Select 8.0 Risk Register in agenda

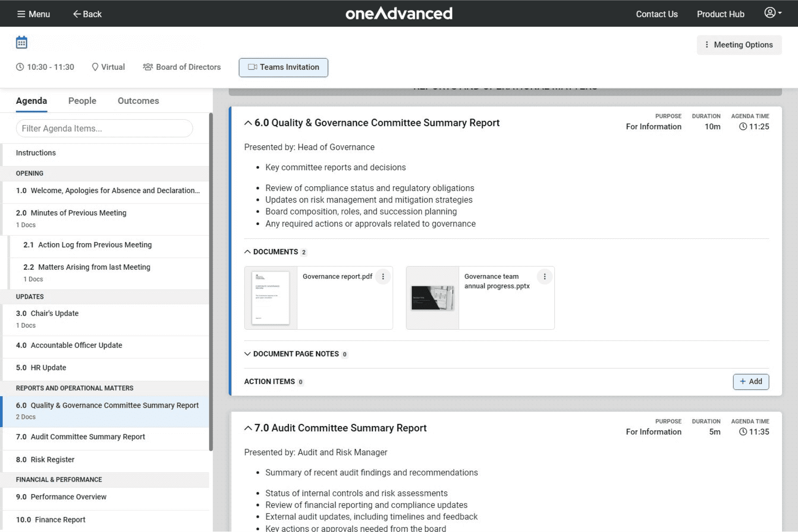[52, 460]
